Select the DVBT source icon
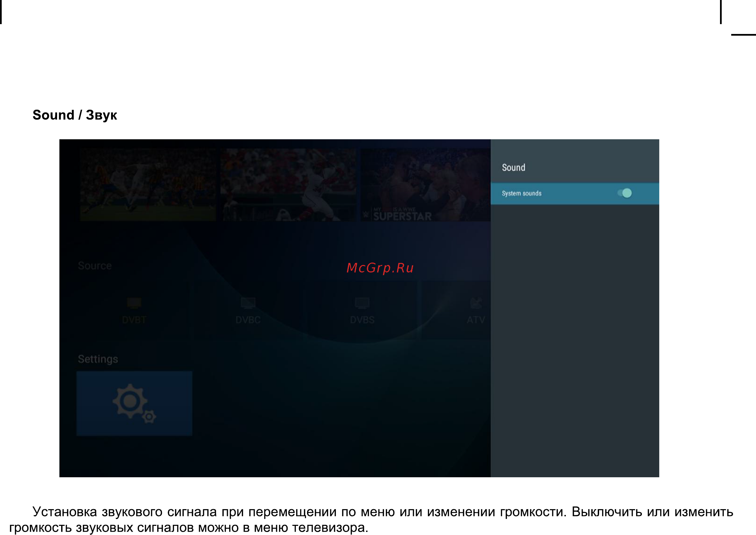The width and height of the screenshot is (756, 535). pyautogui.click(x=134, y=302)
